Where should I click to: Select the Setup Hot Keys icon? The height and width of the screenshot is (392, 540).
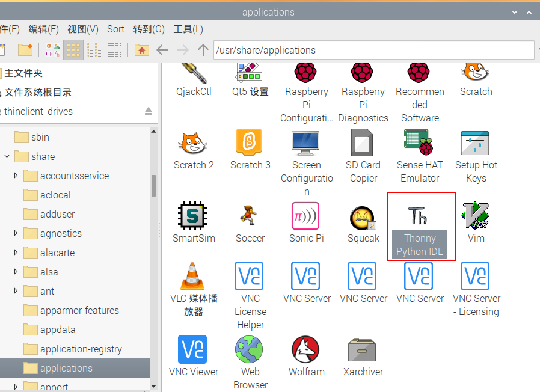pos(475,142)
